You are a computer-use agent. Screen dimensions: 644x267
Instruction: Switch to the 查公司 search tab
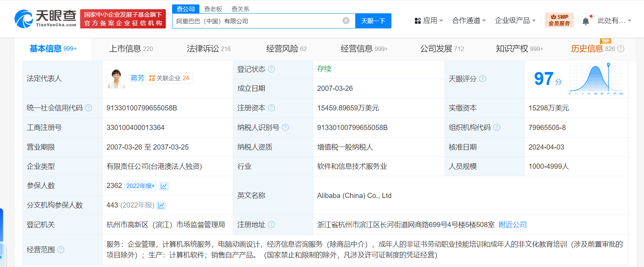tap(186, 9)
